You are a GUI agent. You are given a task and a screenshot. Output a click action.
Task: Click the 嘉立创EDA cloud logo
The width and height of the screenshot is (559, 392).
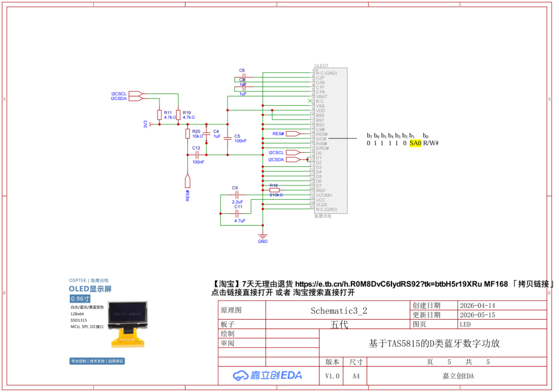268,375
